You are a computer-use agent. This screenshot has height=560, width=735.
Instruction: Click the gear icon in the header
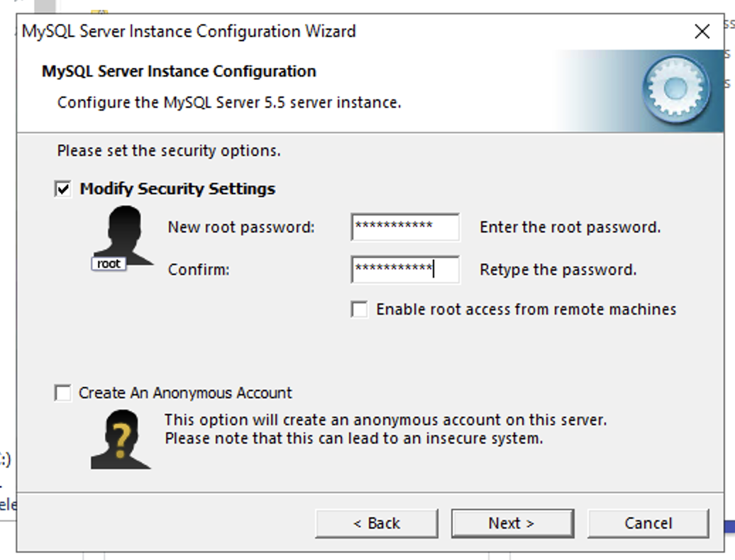676,89
